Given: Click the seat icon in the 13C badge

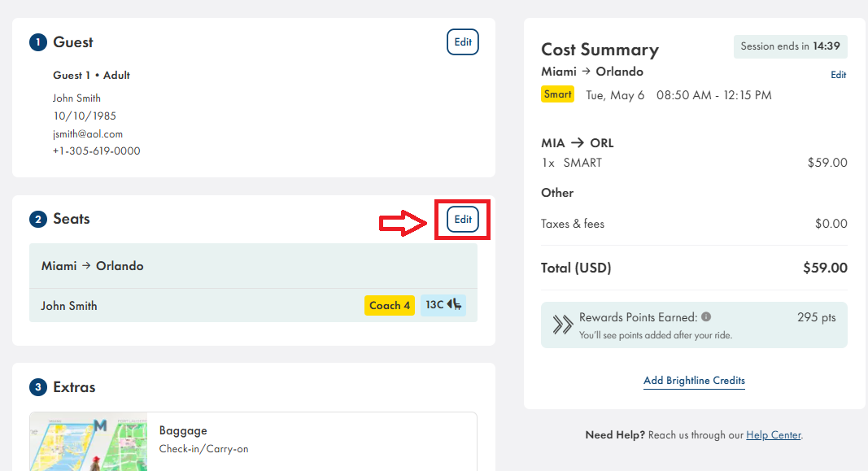Looking at the screenshot, I should pos(455,305).
